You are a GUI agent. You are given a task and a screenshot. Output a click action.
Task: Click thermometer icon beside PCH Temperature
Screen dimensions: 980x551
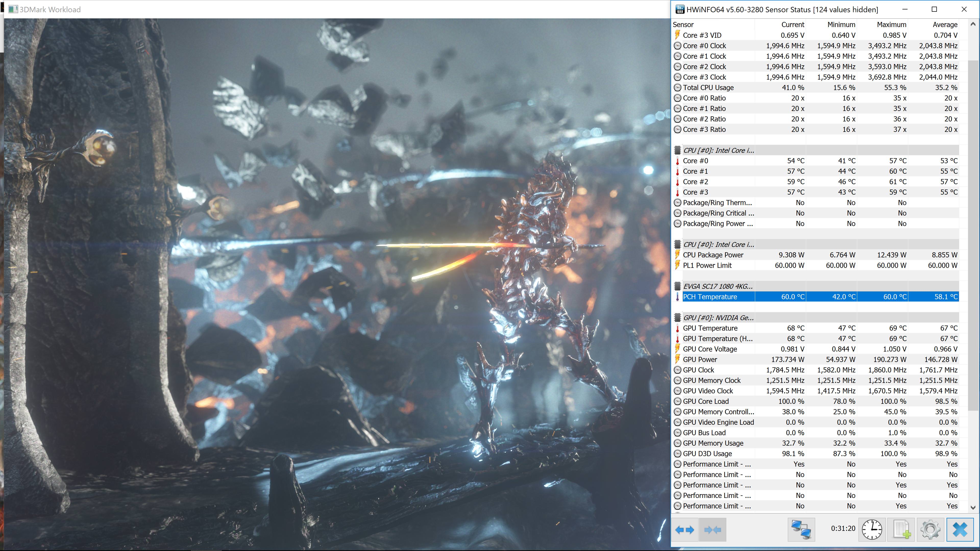tap(677, 297)
